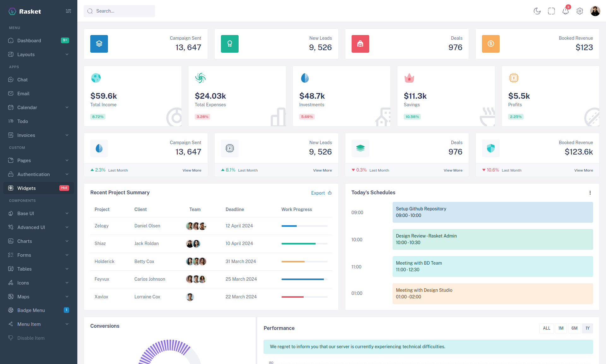Screen dimensions: 606x364
Task: View More on Campaign Sent card
Action: [192, 170]
